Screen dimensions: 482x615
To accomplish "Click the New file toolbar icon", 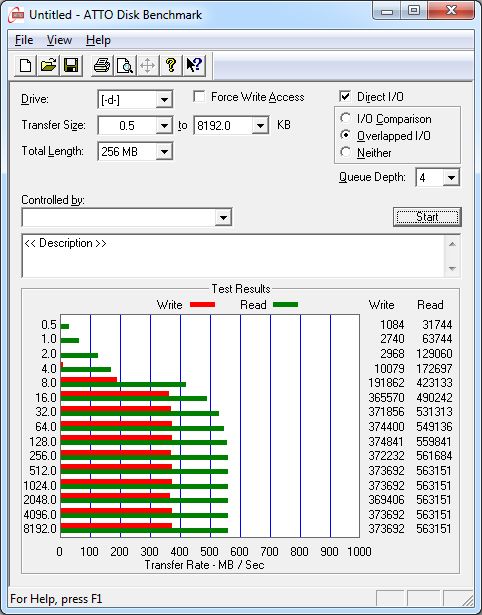I will 25,65.
